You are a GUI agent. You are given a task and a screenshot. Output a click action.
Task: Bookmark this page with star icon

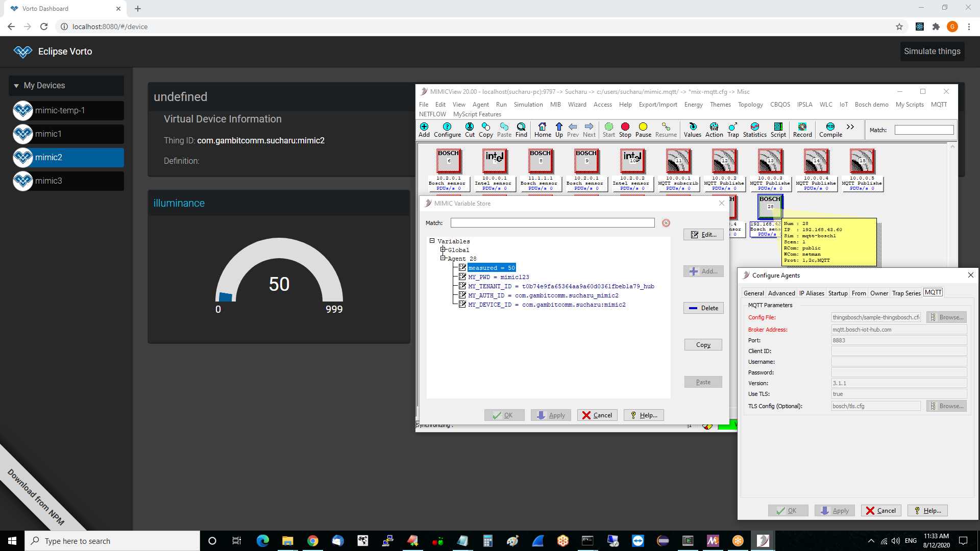pos(899,27)
